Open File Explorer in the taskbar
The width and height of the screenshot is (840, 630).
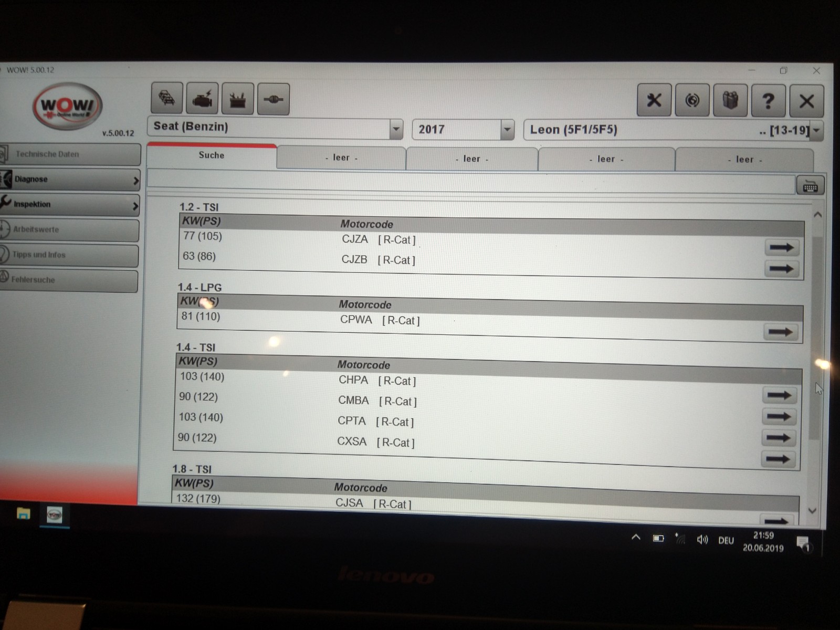[23, 513]
